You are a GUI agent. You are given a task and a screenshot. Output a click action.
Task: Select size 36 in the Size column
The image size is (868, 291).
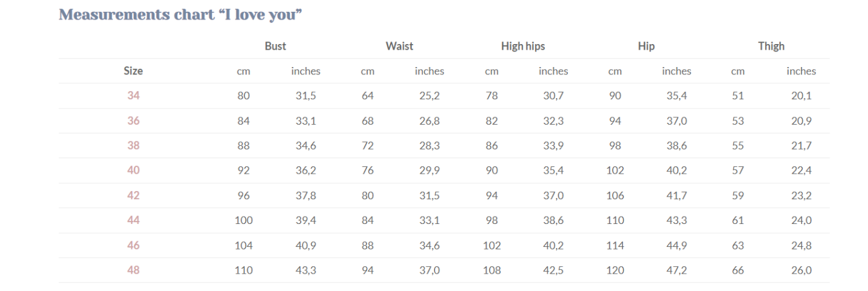tap(133, 121)
